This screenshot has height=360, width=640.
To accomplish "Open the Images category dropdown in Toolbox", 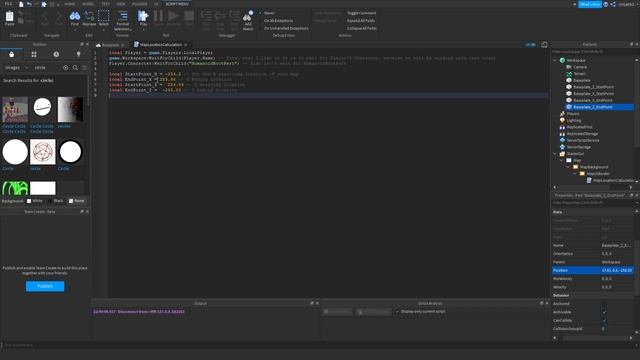I will coord(16,68).
